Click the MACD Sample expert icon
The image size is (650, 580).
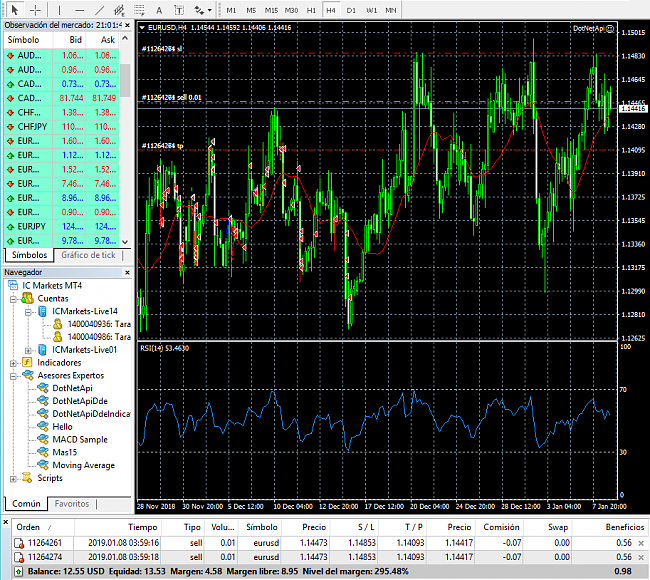click(x=43, y=439)
